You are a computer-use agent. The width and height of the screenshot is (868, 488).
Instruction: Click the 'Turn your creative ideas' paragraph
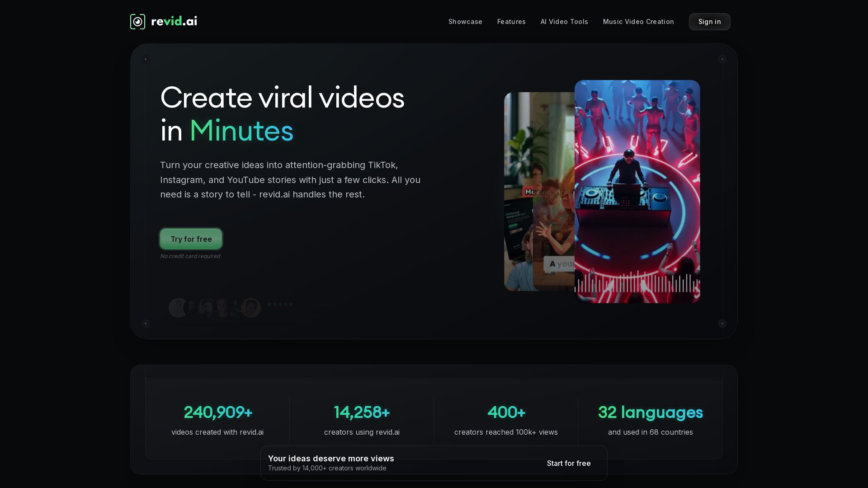click(x=290, y=180)
